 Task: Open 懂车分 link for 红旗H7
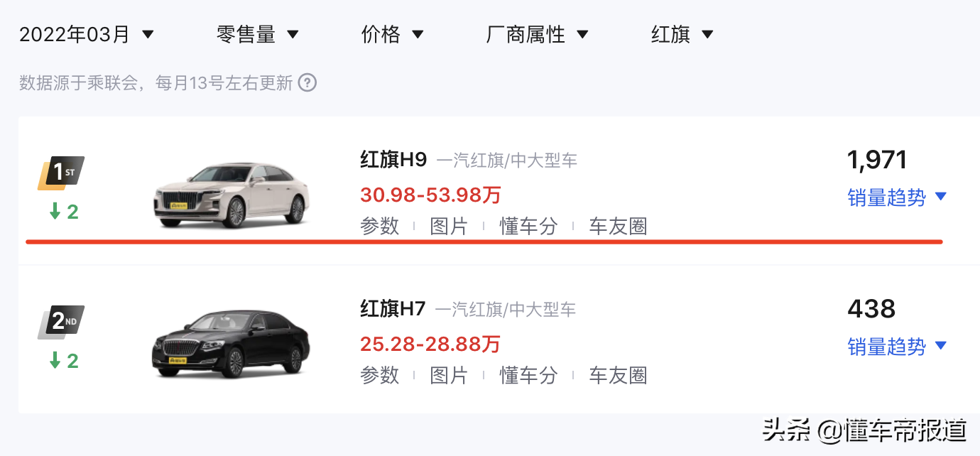point(528,375)
